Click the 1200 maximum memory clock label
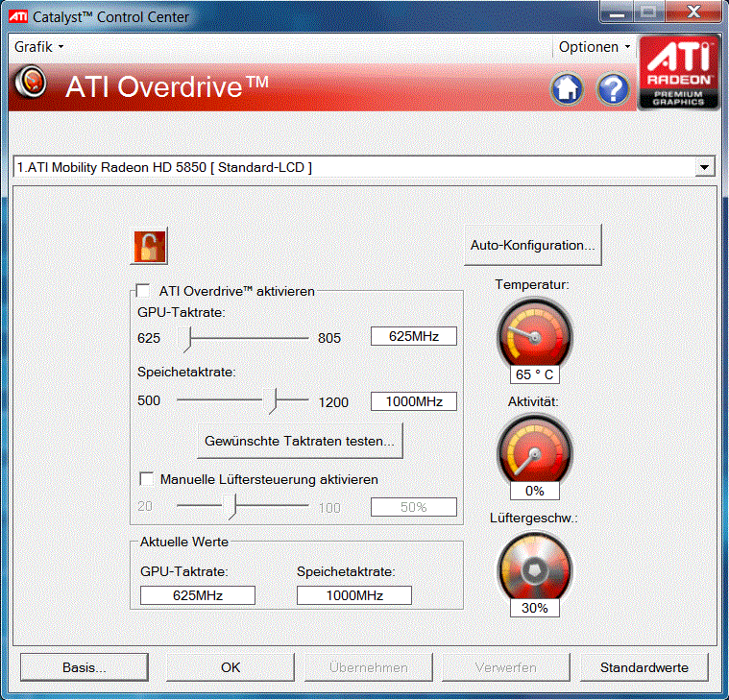The height and width of the screenshot is (700, 729). coord(333,402)
